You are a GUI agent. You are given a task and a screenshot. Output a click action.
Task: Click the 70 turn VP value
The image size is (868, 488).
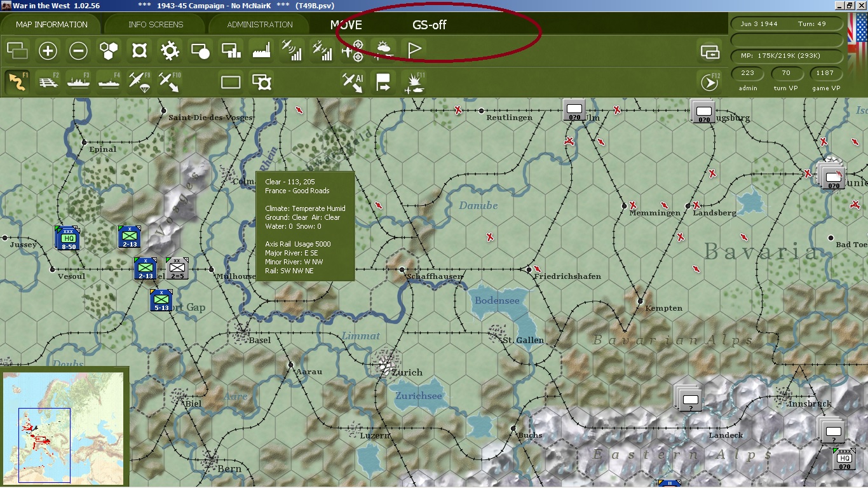coord(786,73)
